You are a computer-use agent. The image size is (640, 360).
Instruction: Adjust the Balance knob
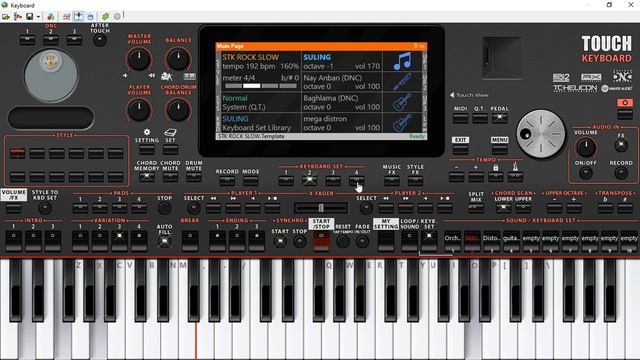pyautogui.click(x=178, y=59)
